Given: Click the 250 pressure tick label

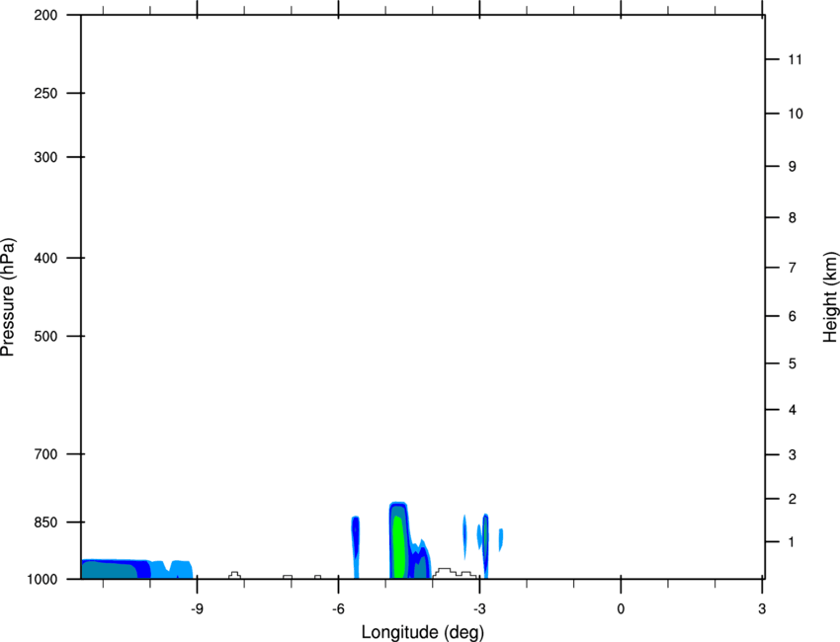Looking at the screenshot, I should point(45,93).
